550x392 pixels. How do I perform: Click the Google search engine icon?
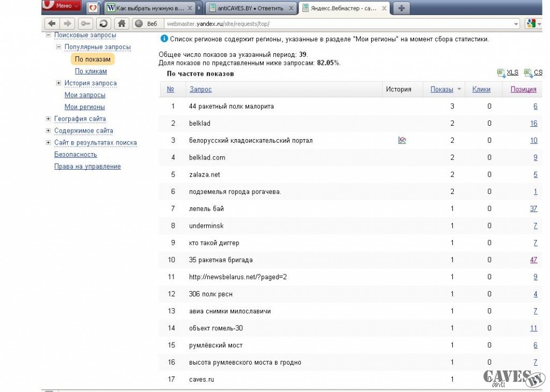click(532, 24)
